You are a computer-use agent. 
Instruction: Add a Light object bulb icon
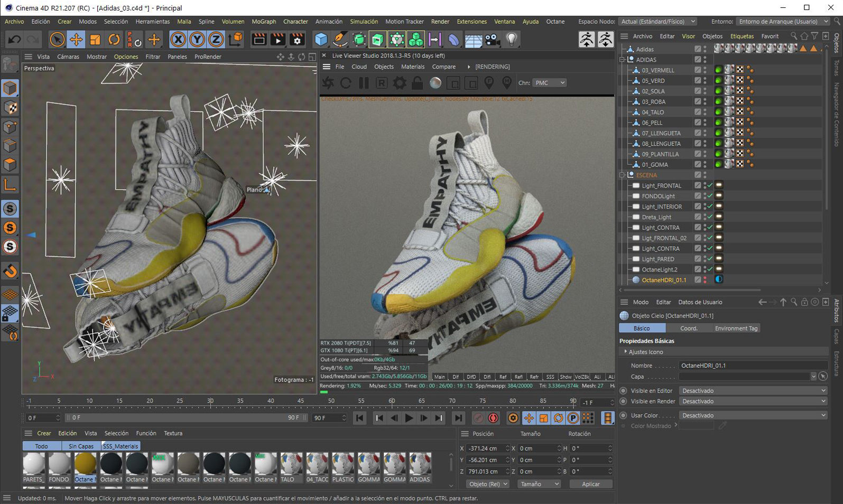(x=511, y=39)
